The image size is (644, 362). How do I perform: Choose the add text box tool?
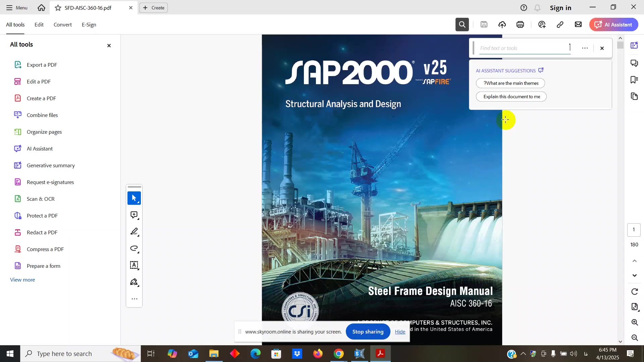(134, 265)
